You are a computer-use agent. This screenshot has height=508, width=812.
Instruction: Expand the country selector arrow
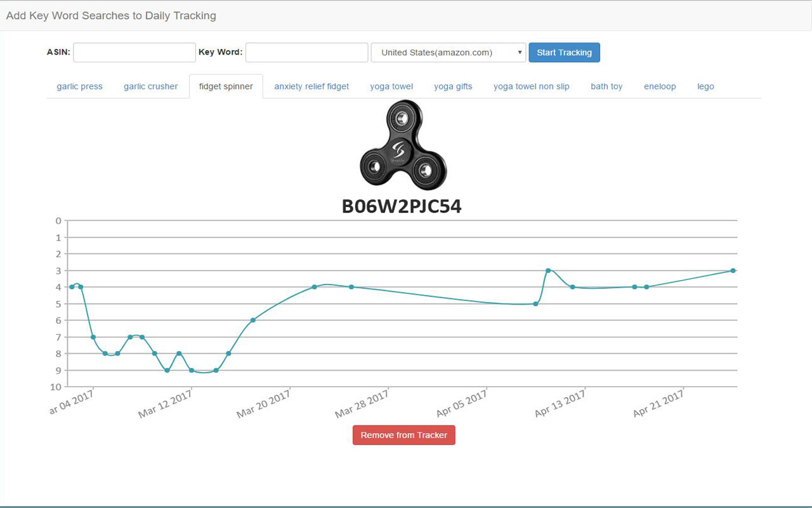(520, 53)
